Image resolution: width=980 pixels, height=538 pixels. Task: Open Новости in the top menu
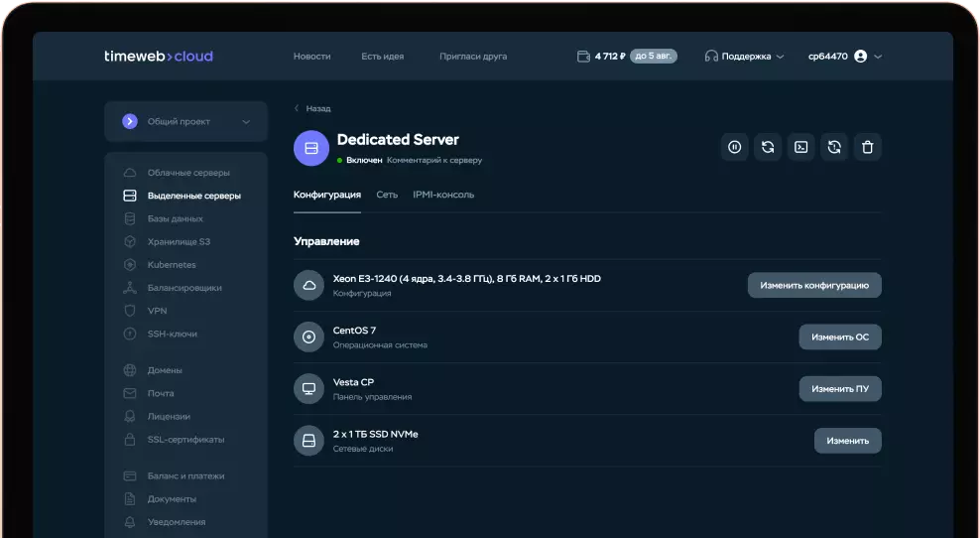pos(311,57)
